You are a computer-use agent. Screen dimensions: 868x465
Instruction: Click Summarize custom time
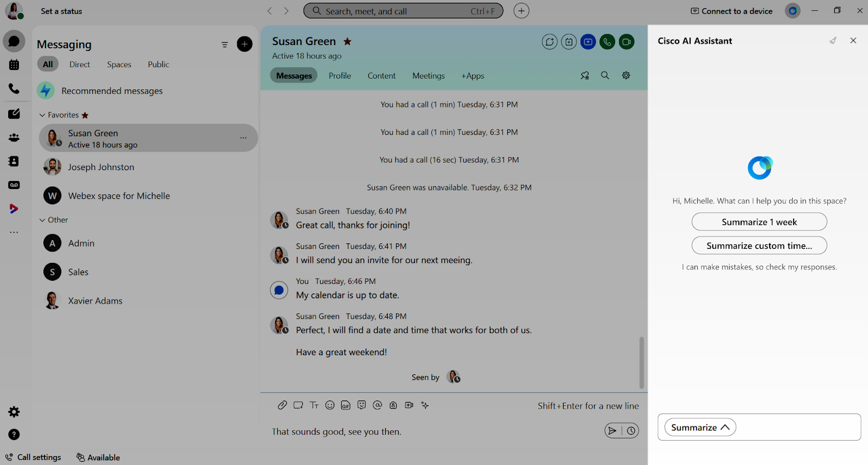759,246
